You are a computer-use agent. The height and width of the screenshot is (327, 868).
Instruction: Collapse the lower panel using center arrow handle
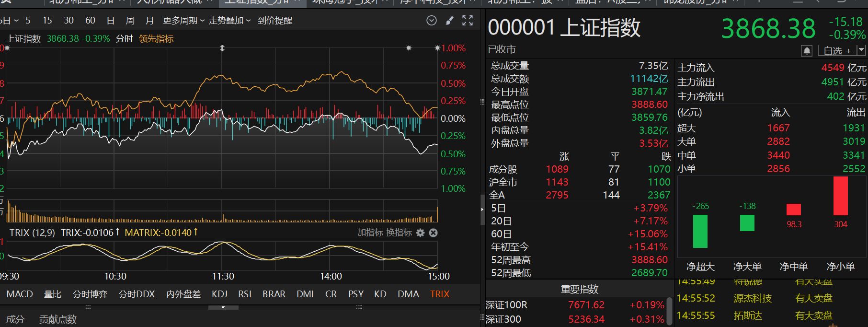223,307
